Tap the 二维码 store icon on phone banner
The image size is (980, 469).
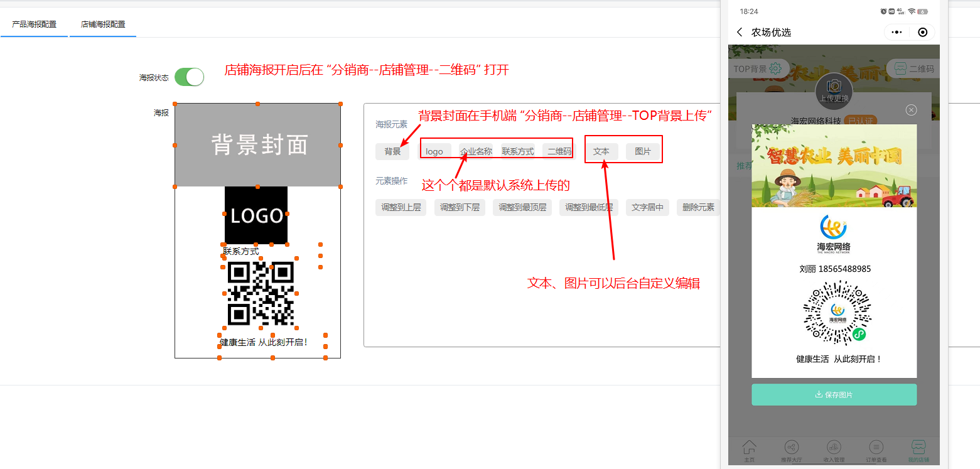pyautogui.click(x=901, y=68)
